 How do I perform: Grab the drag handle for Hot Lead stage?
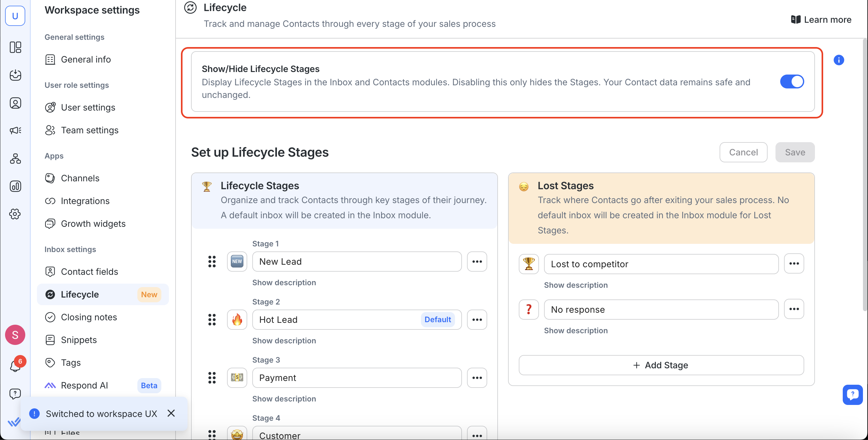coord(212,319)
